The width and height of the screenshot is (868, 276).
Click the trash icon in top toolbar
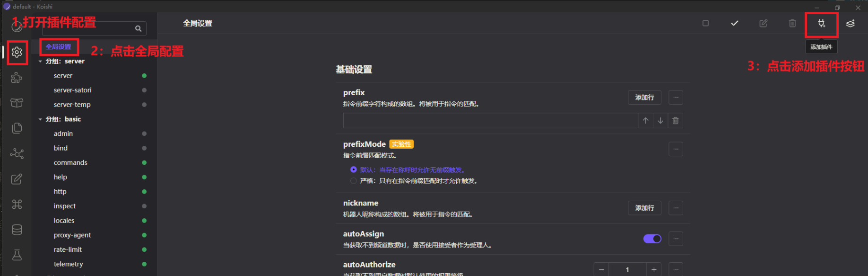[792, 24]
